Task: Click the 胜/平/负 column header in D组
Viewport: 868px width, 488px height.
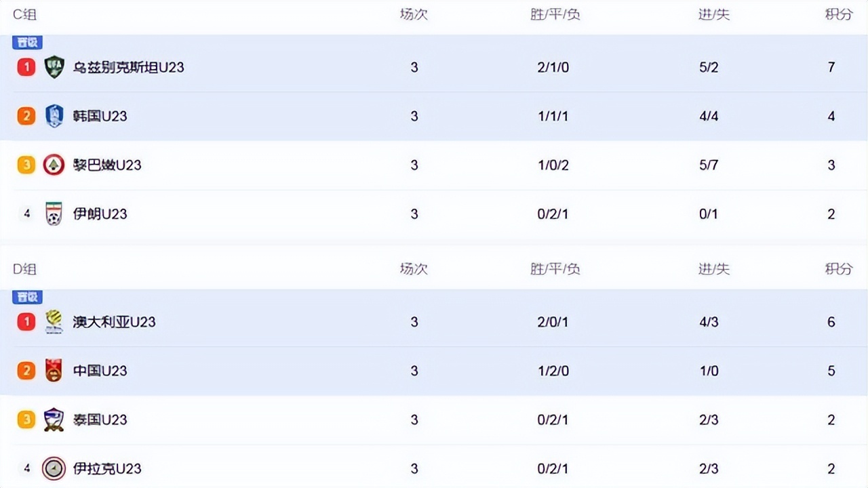Action: 555,269
